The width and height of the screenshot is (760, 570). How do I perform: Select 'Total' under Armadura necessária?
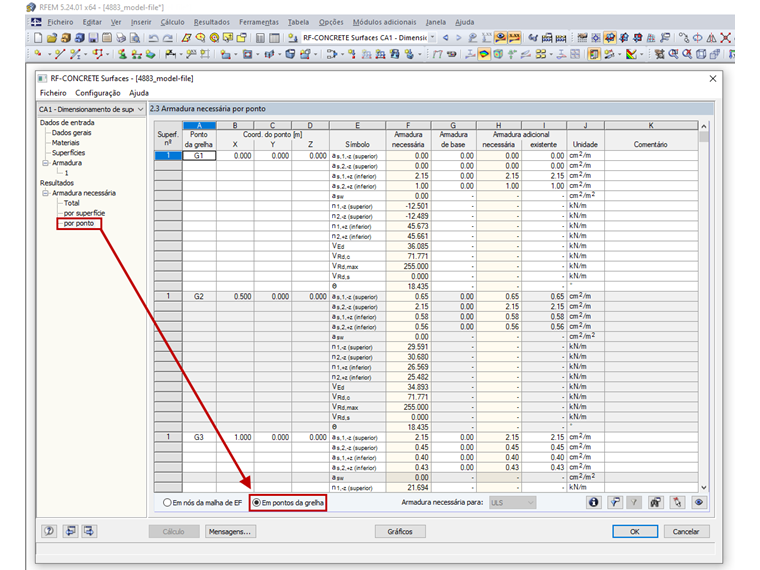pos(71,203)
